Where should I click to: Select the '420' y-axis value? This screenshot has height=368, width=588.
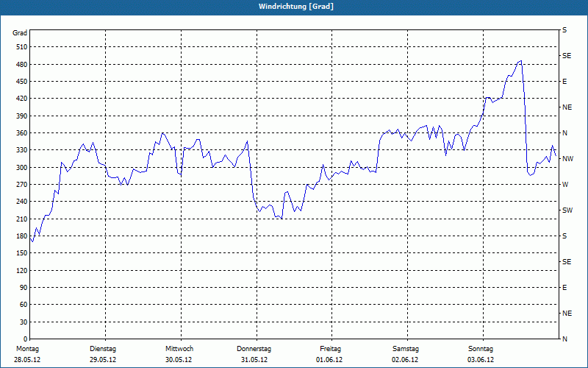click(x=22, y=99)
